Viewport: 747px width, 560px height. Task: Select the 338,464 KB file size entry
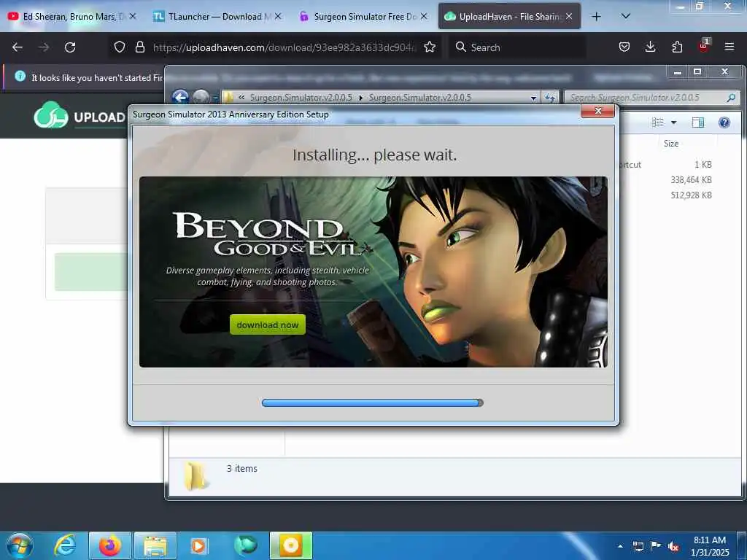pyautogui.click(x=691, y=180)
